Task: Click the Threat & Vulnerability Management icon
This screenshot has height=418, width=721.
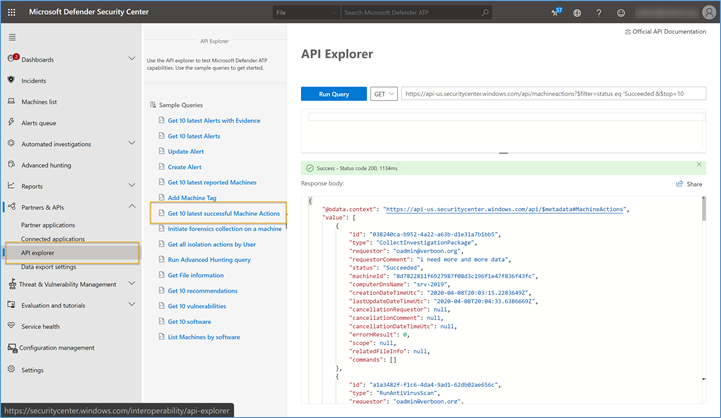Action: [12, 284]
